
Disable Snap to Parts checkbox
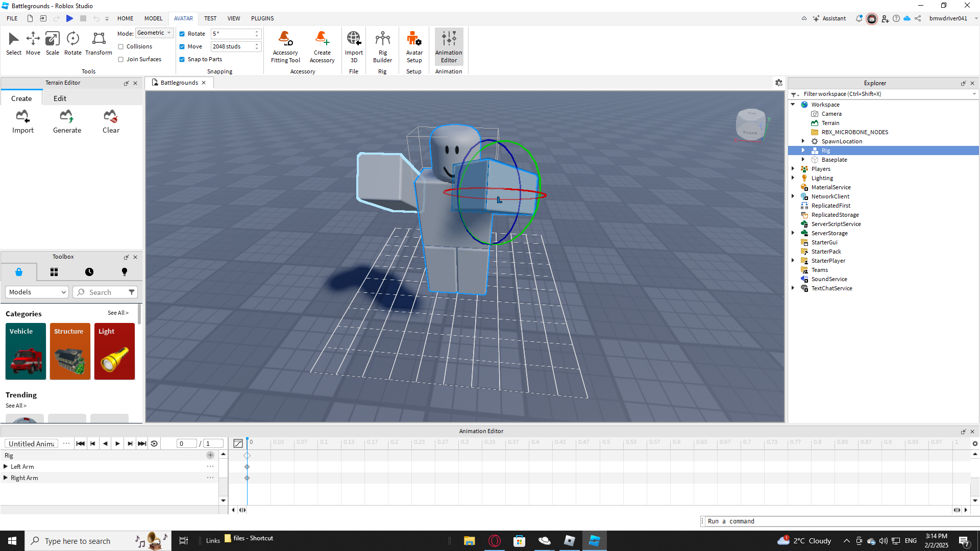(x=182, y=59)
